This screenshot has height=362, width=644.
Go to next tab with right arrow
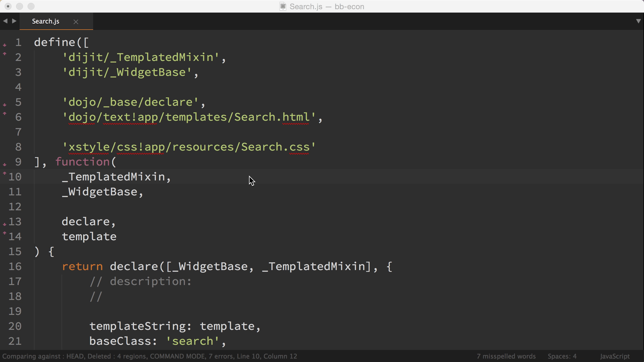click(14, 21)
